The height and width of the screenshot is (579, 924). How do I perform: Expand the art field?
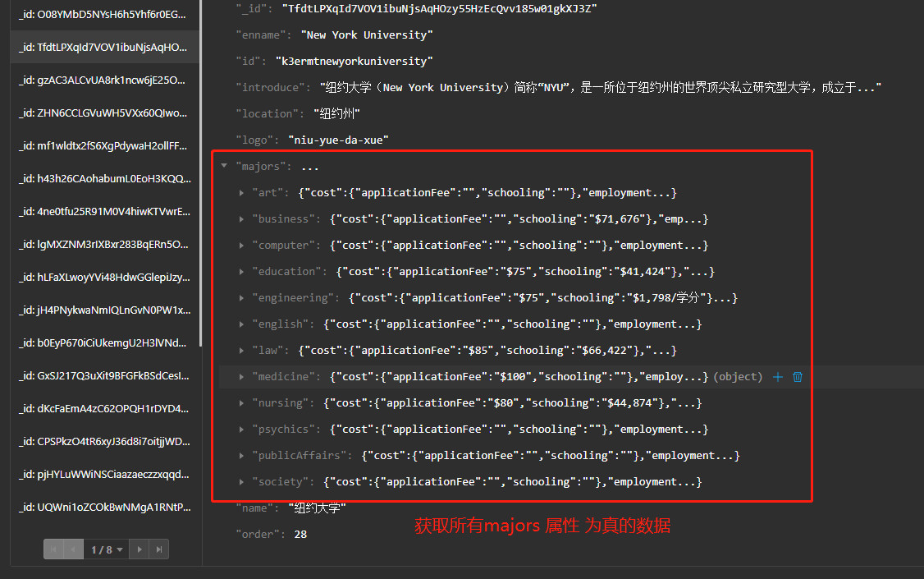coord(241,193)
